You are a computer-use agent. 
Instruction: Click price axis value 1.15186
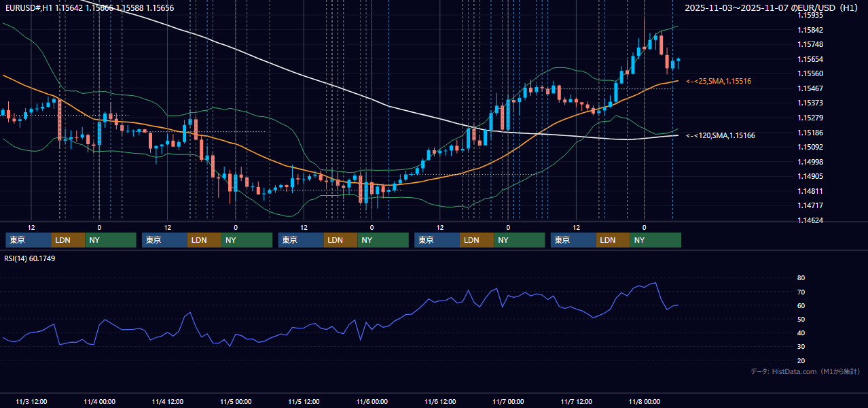coord(810,133)
